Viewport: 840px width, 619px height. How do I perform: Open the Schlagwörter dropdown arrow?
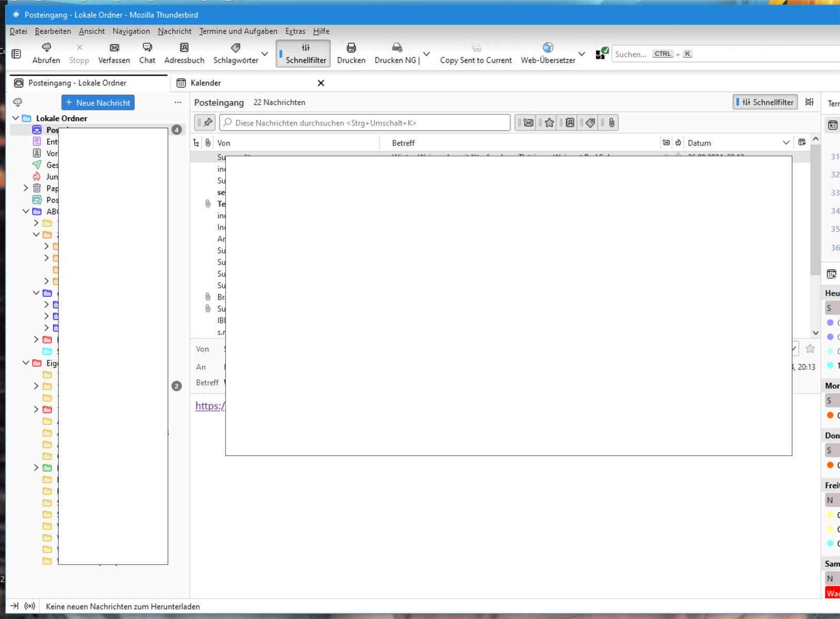[265, 54]
